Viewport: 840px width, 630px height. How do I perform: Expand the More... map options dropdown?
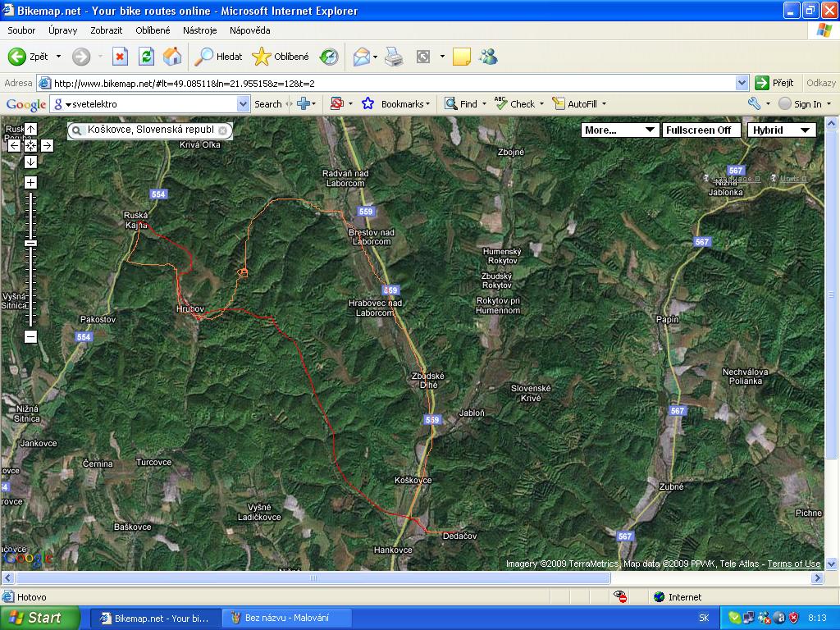pos(619,130)
